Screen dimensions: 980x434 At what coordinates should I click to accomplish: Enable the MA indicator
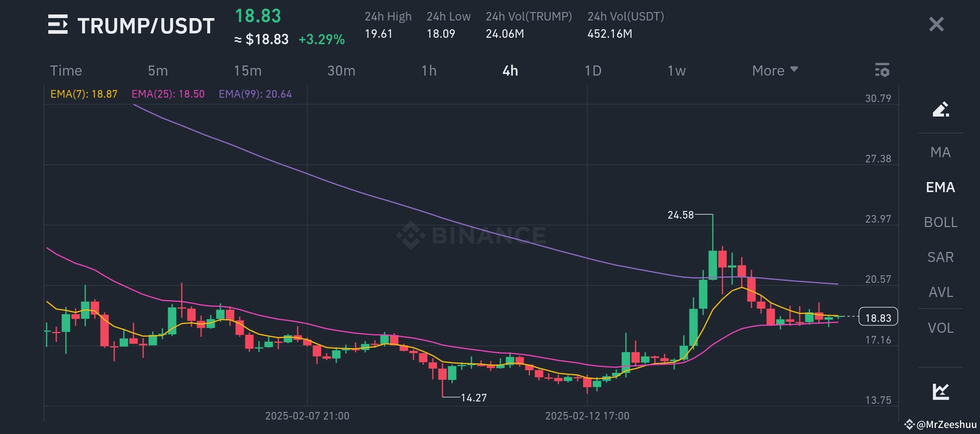tap(940, 152)
